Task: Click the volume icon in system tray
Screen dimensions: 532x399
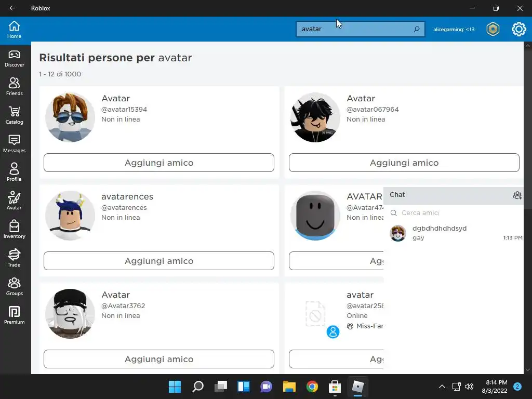Action: coord(469,387)
